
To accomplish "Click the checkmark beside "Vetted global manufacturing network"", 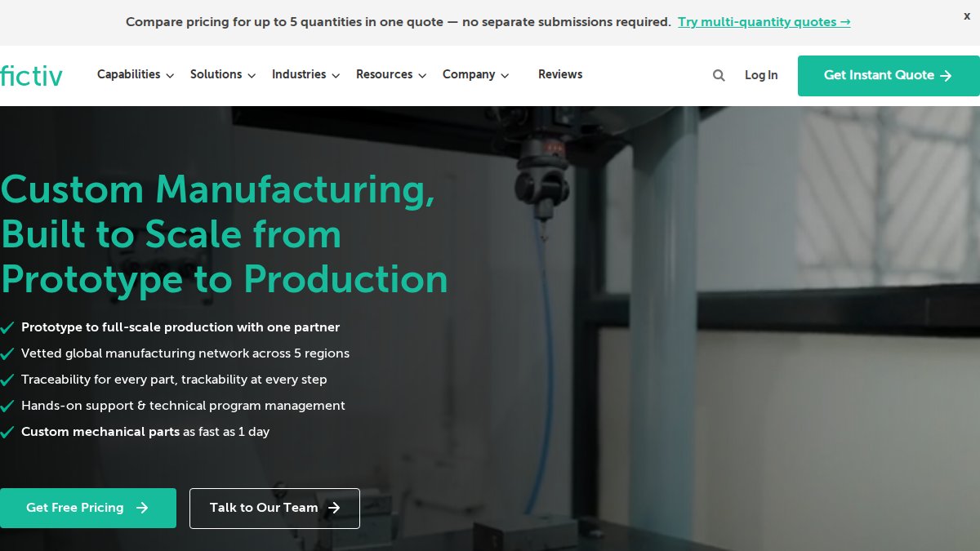I will (7, 354).
